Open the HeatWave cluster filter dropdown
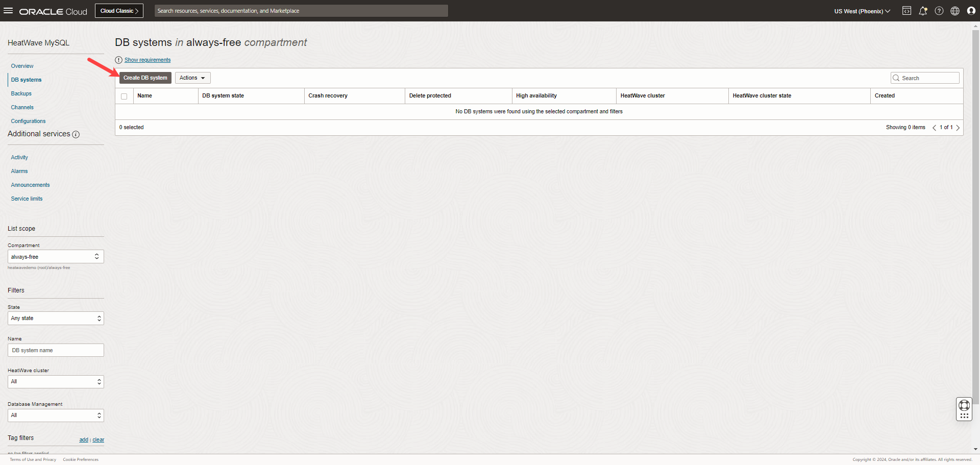The height and width of the screenshot is (465, 980). (56, 382)
